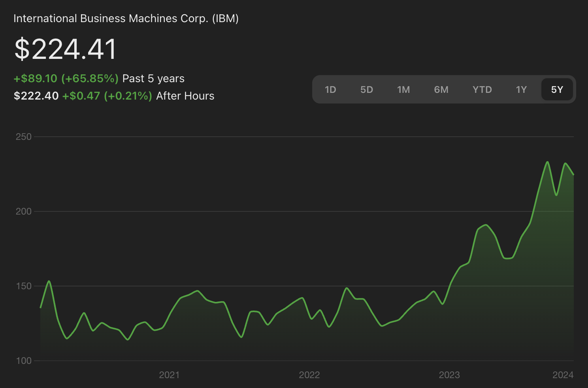Switch to the 5D range tab
The height and width of the screenshot is (388, 588).
coord(367,90)
